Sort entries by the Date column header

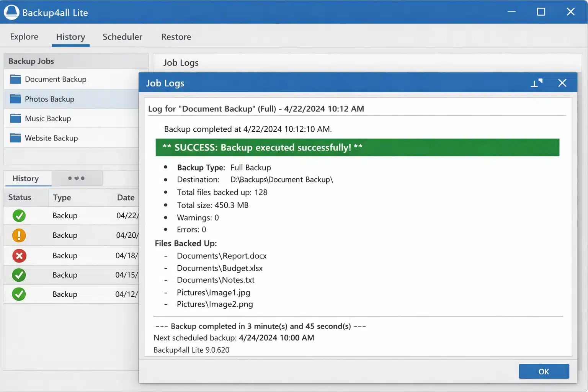[126, 197]
